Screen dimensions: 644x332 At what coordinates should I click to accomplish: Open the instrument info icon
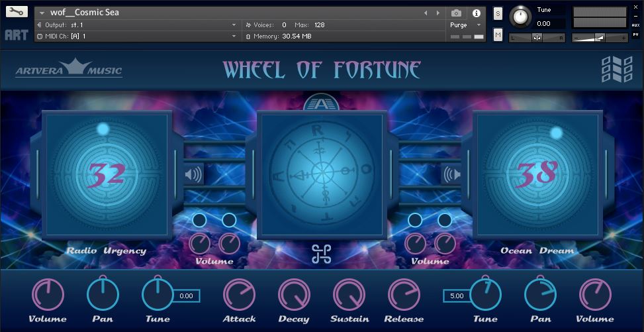click(x=477, y=13)
